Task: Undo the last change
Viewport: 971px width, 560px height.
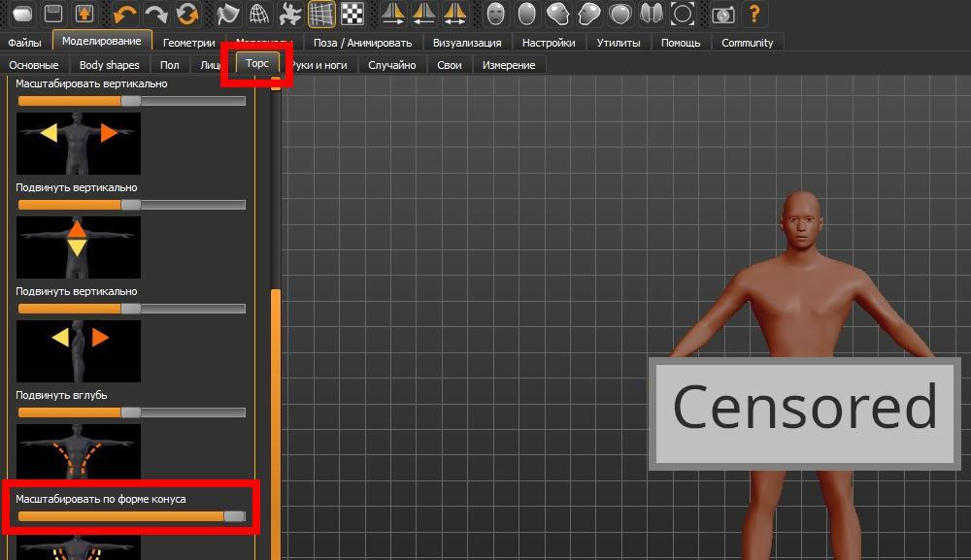Action: pos(125,14)
